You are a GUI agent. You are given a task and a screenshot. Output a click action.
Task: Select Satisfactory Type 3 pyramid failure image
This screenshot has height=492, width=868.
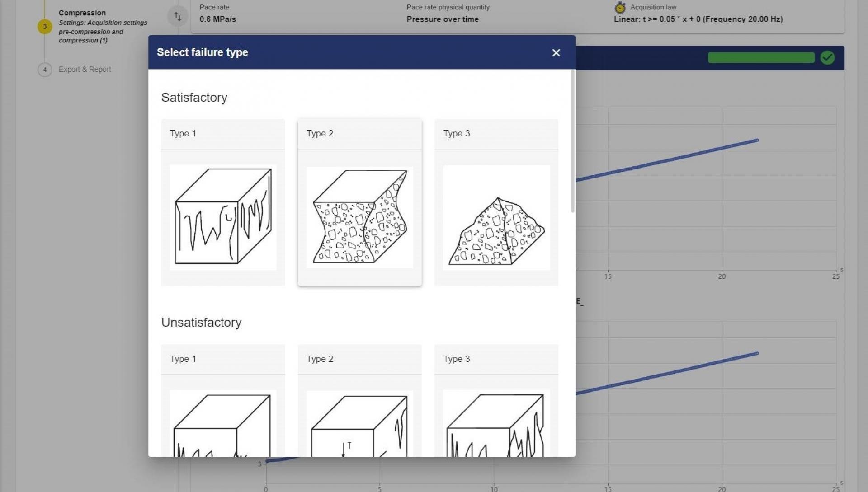[x=496, y=217]
